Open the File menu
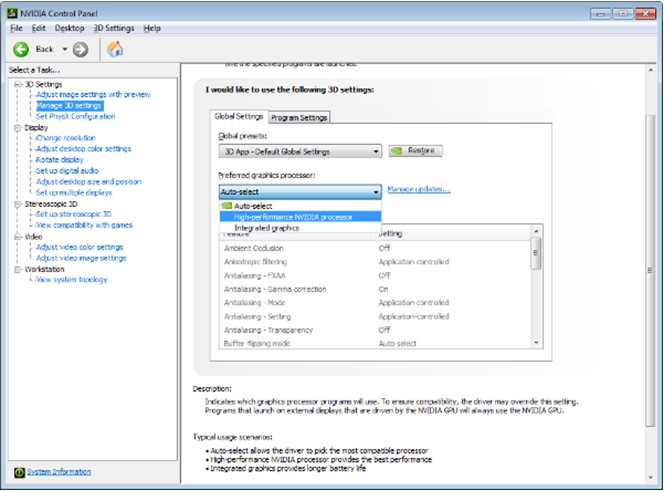This screenshot has height=491, width=664. click(x=16, y=28)
